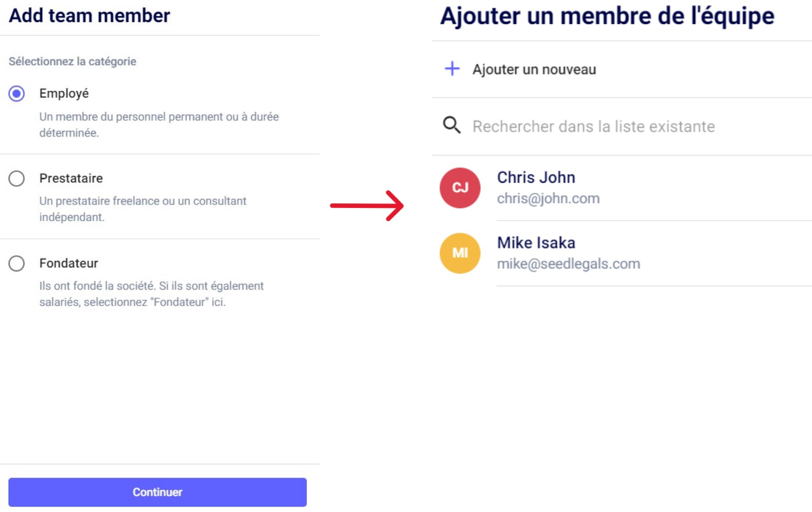Click the "Sélectionnez la catégorie" label

tap(73, 61)
